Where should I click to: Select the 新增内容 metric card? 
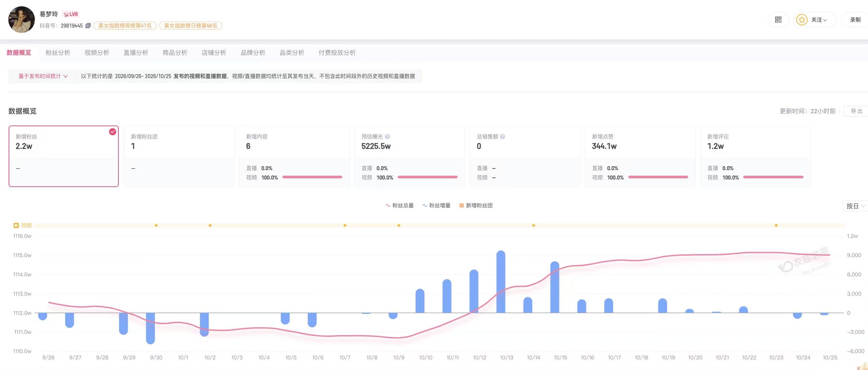294,156
